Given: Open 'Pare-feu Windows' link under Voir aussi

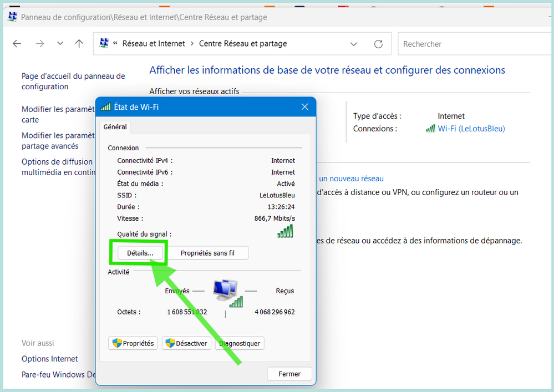Looking at the screenshot, I should (x=58, y=374).
